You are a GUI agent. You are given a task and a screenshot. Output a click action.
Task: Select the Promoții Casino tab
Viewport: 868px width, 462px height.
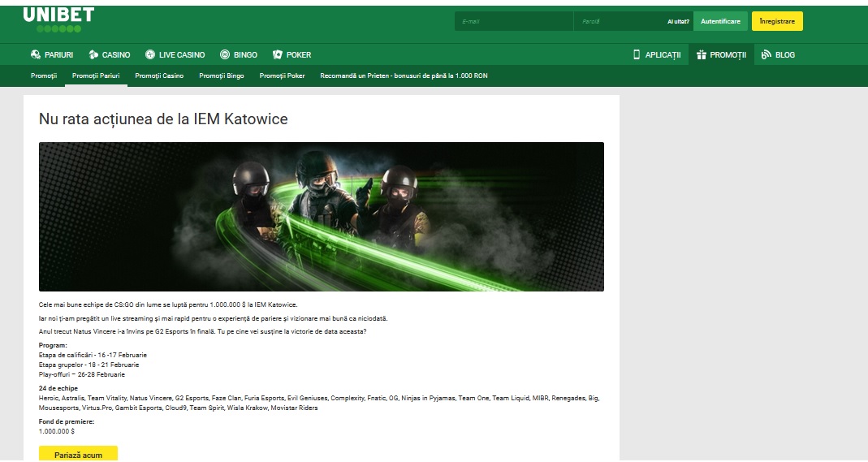(159, 76)
